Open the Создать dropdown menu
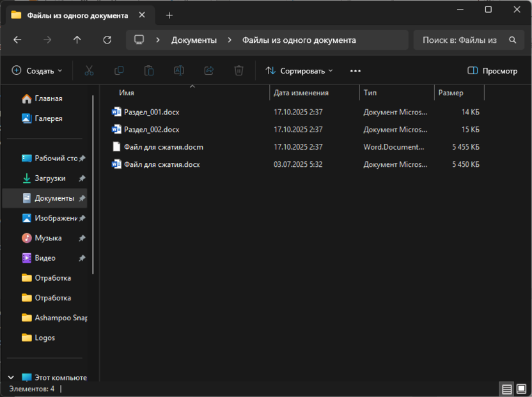This screenshot has width=532, height=397. point(37,71)
